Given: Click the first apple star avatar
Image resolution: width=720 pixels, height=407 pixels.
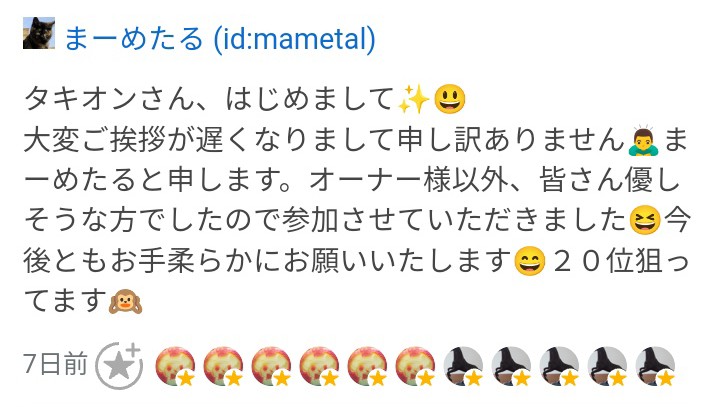Looking at the screenshot, I should pos(175,366).
